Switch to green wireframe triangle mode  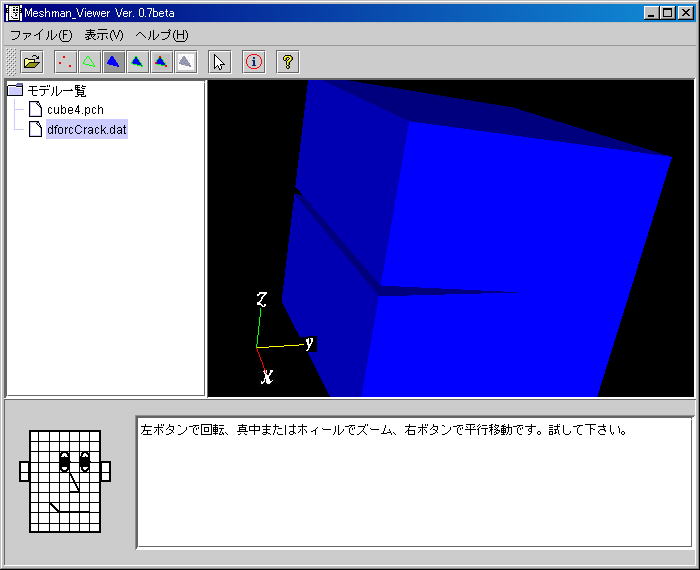[89, 62]
